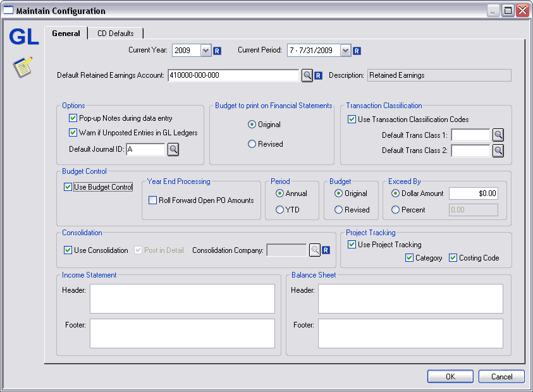Open lookup for Default Trans Class 1
Screen dimensions: 533x392
[x=498, y=135]
